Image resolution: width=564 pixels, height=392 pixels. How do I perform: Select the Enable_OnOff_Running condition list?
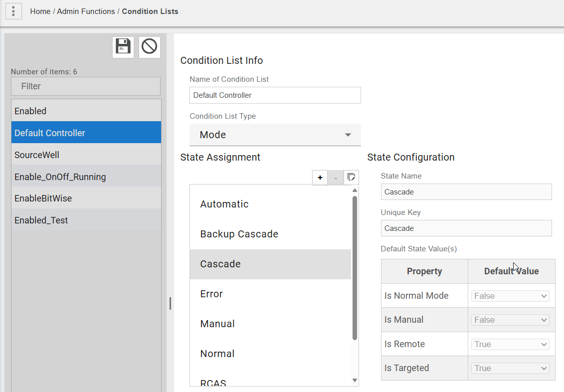click(86, 177)
